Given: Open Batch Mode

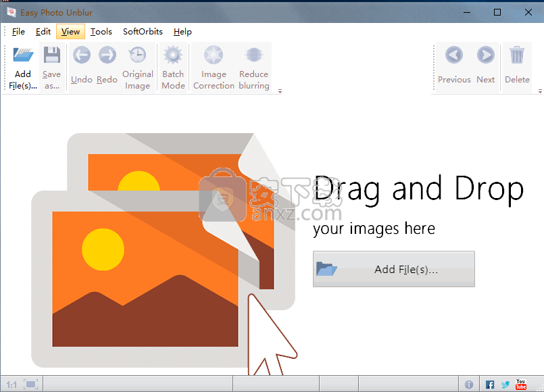Looking at the screenshot, I should tap(173, 55).
